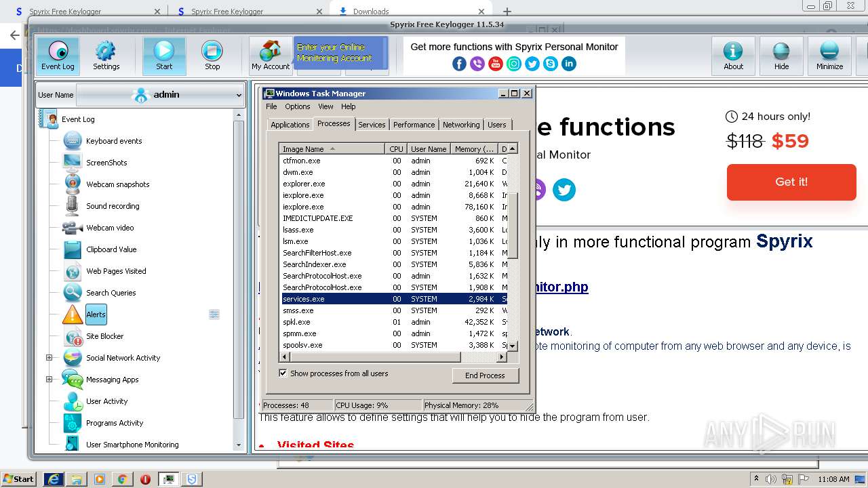This screenshot has height=488, width=868.
Task: Open Task Manager Options menu
Action: pyautogui.click(x=297, y=106)
